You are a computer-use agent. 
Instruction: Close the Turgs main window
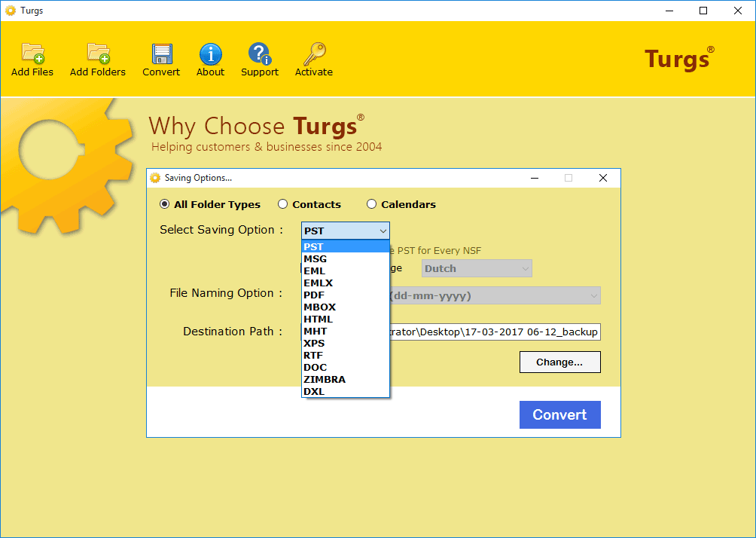tap(738, 11)
